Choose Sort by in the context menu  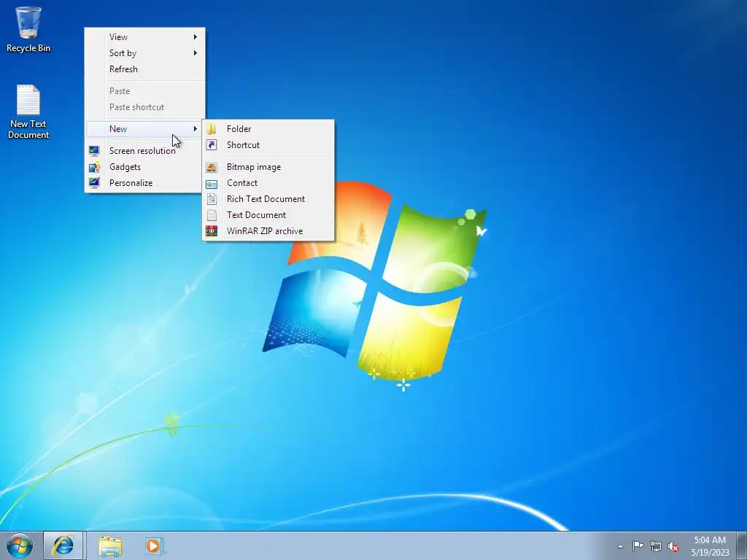pyautogui.click(x=145, y=52)
